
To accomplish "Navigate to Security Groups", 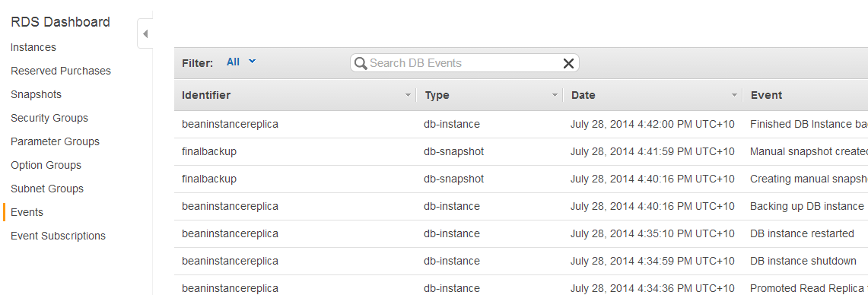I will click(x=49, y=118).
